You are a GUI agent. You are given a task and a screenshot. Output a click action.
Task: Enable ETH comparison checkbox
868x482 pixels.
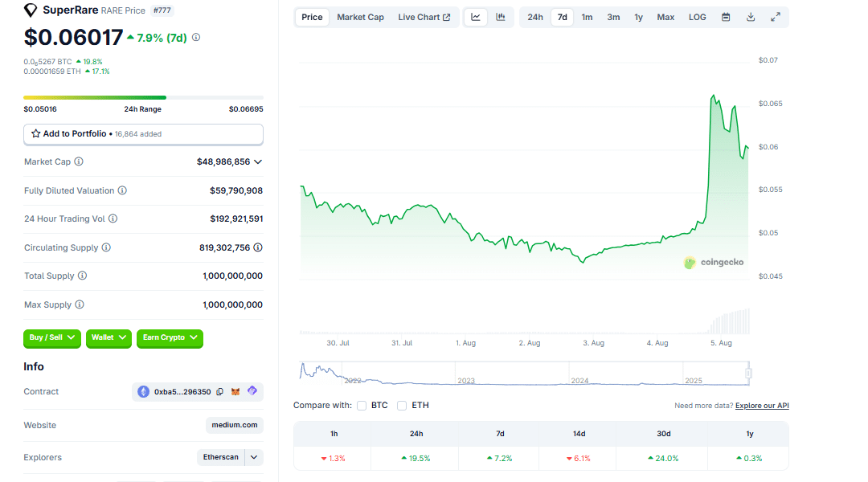pyautogui.click(x=402, y=406)
